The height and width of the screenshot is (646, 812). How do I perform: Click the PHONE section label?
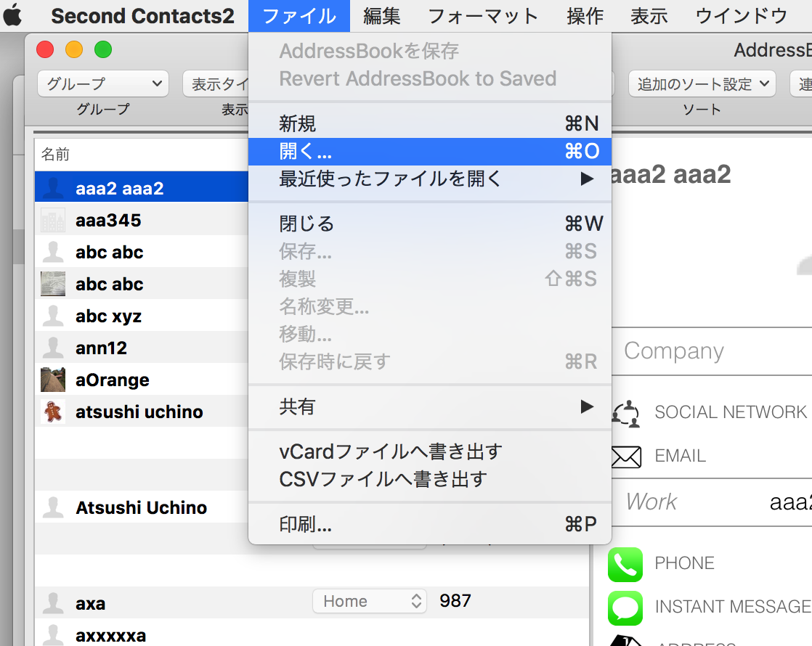tap(685, 563)
